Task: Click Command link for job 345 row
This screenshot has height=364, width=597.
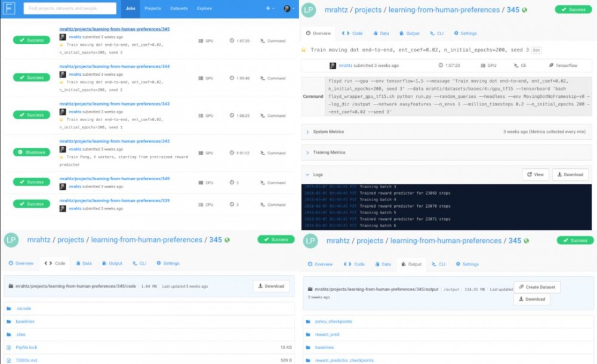Action: [x=273, y=41]
